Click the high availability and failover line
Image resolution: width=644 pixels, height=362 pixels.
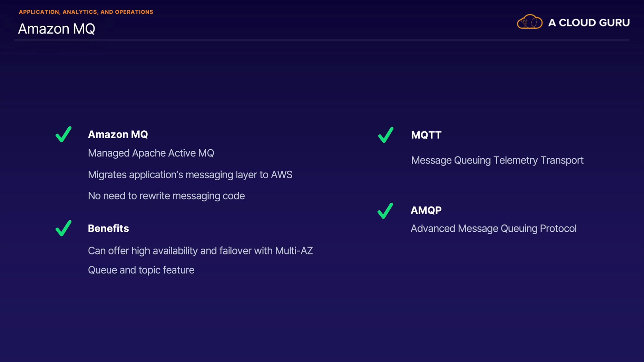pos(200,251)
